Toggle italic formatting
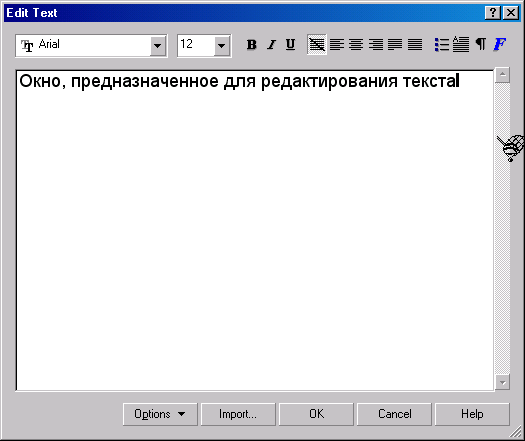The height and width of the screenshot is (441, 525). pos(271,45)
